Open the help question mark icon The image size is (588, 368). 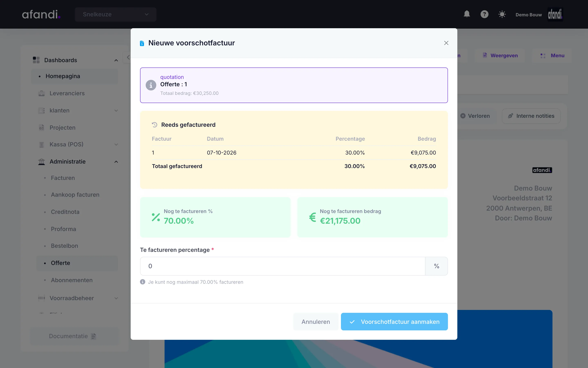(x=484, y=14)
